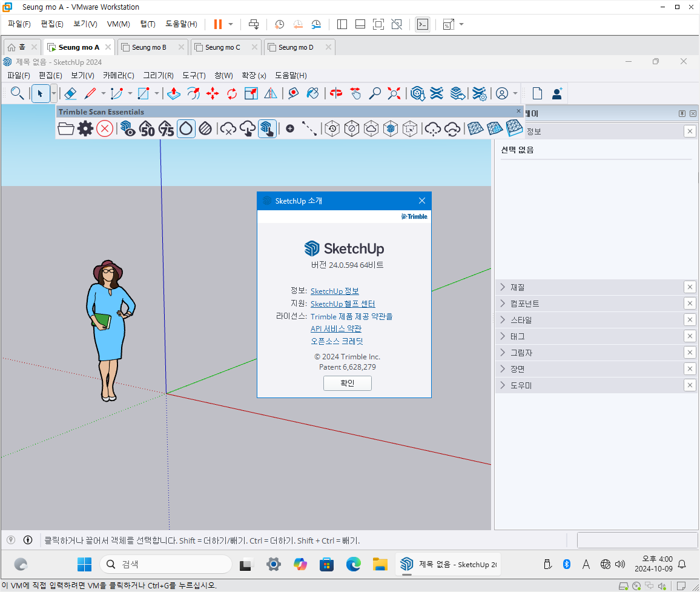Viewport: 700px width, 592px height.
Task: Open the Search SketchUp magnifier tool
Action: (x=17, y=93)
